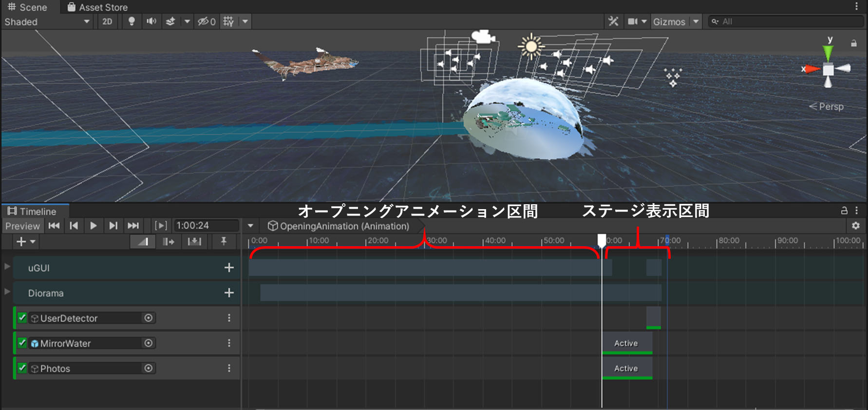Expand the Diorama track group

[7, 292]
